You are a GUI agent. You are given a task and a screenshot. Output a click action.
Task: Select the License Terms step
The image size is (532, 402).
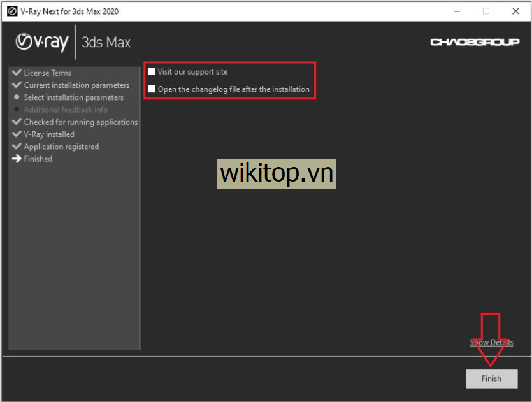click(47, 73)
